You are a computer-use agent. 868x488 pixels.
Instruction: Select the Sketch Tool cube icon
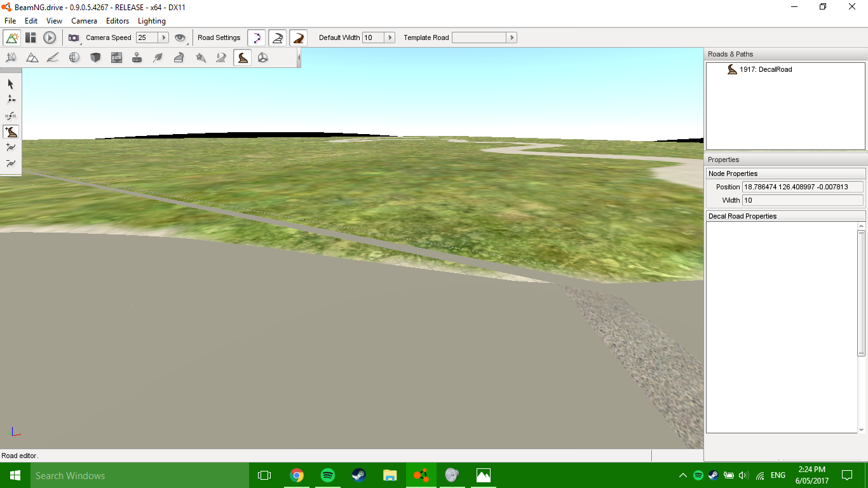[x=95, y=57]
